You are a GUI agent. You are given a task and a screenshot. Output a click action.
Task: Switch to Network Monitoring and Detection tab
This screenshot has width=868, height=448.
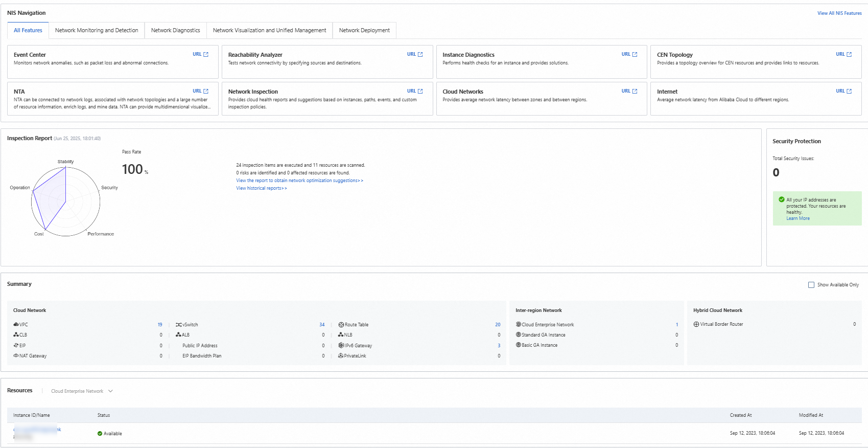click(x=97, y=30)
